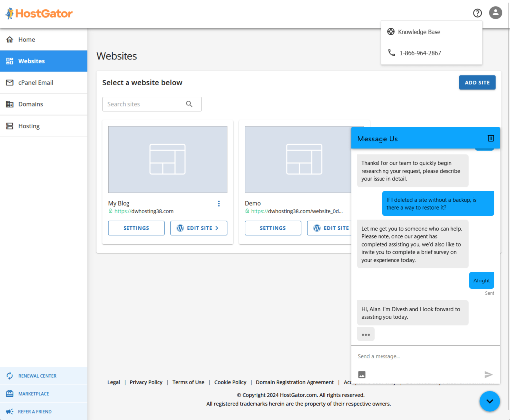This screenshot has width=510, height=420.
Task: Open MARKETPLACE link
Action: pyautogui.click(x=44, y=394)
